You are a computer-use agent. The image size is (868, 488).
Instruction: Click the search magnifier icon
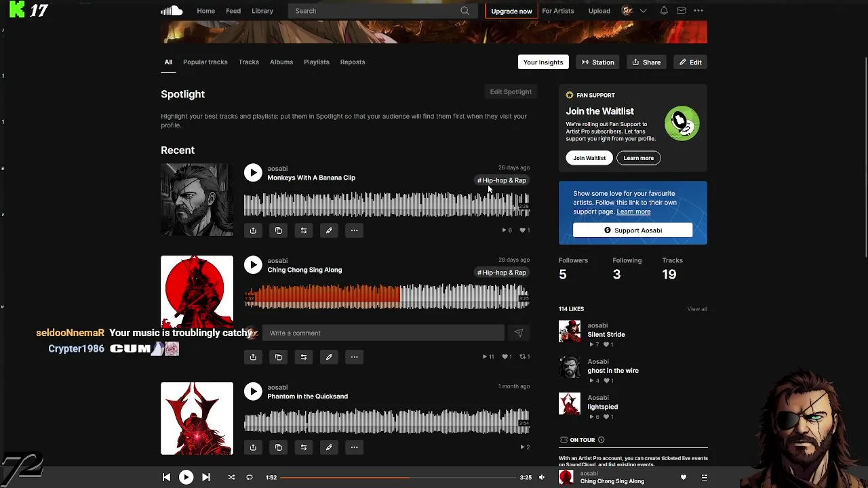point(465,11)
